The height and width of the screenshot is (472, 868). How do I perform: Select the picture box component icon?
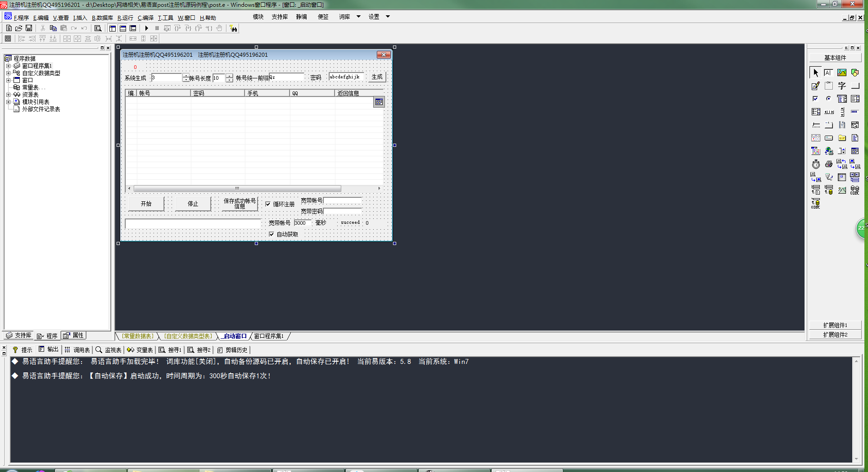coord(841,73)
